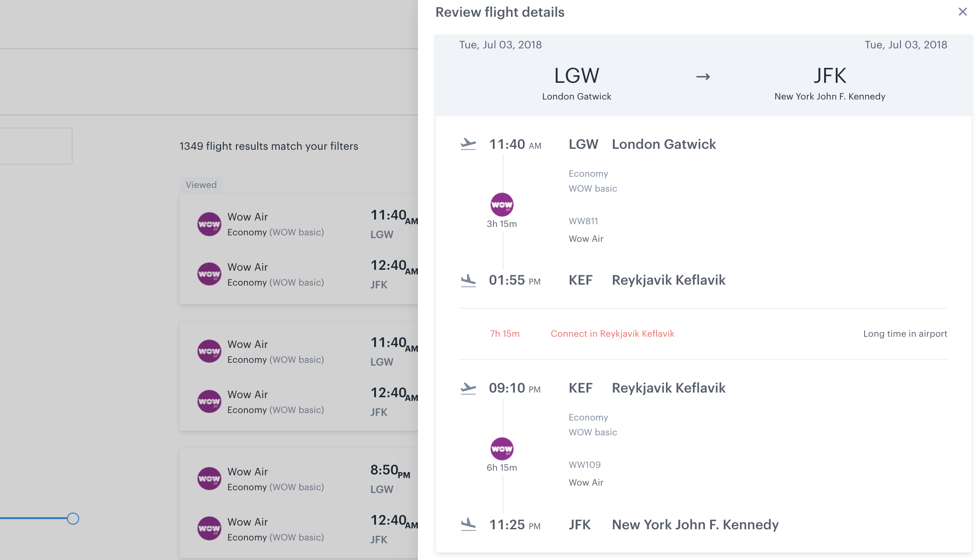Click the filter slider handle

tap(73, 518)
